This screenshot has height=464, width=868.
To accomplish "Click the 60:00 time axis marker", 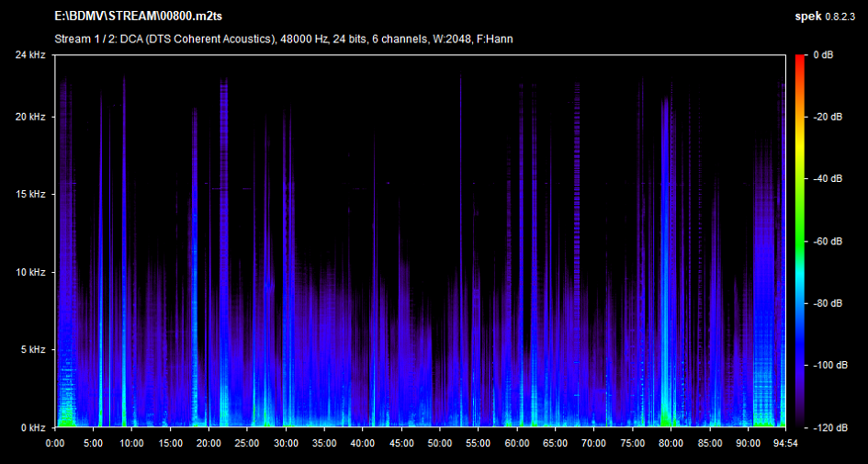I will tap(518, 442).
